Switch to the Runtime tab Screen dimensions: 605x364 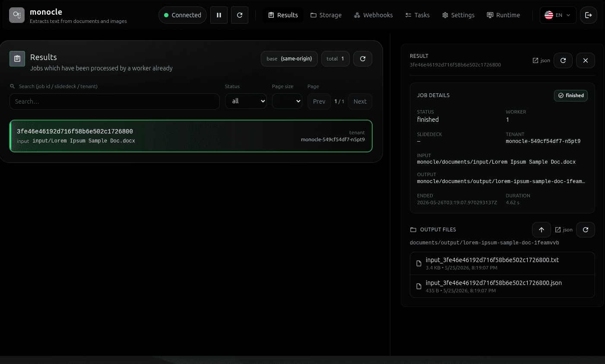coord(504,15)
